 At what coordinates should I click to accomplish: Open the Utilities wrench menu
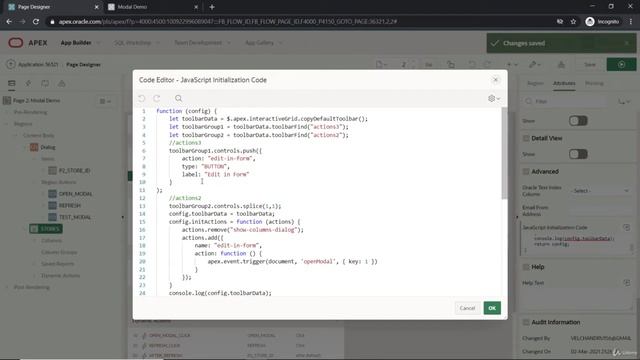(x=534, y=64)
